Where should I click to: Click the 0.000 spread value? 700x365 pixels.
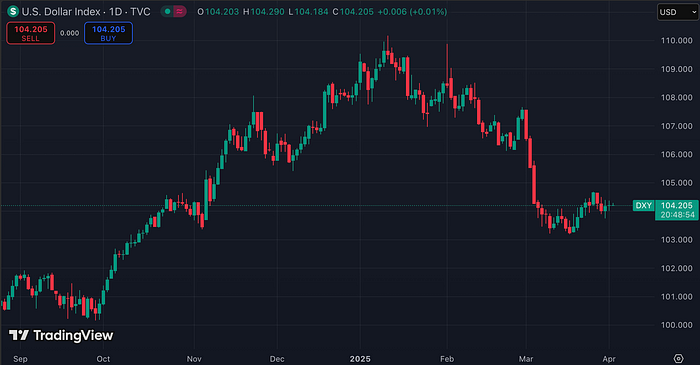click(70, 33)
